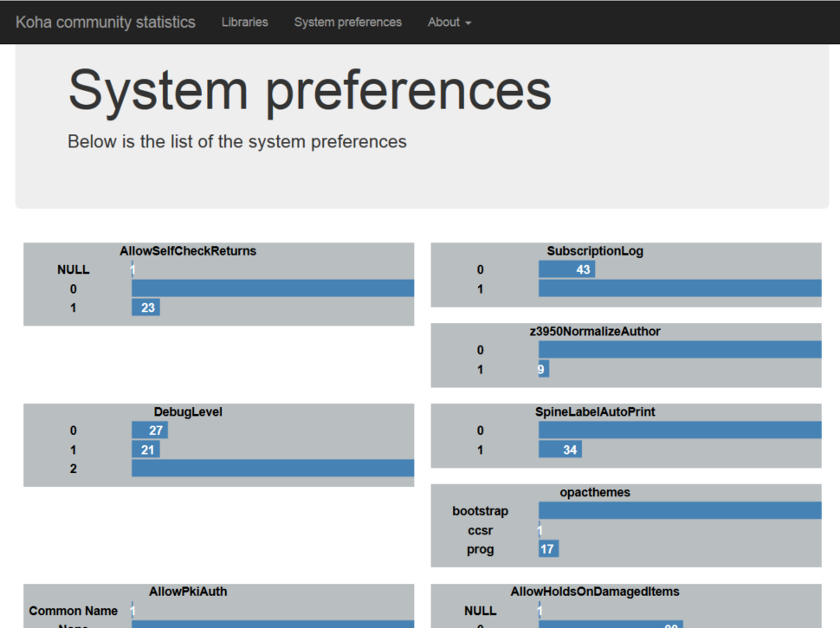Screen dimensions: 840x628
Task: Open System preferences nav link
Action: tap(347, 23)
